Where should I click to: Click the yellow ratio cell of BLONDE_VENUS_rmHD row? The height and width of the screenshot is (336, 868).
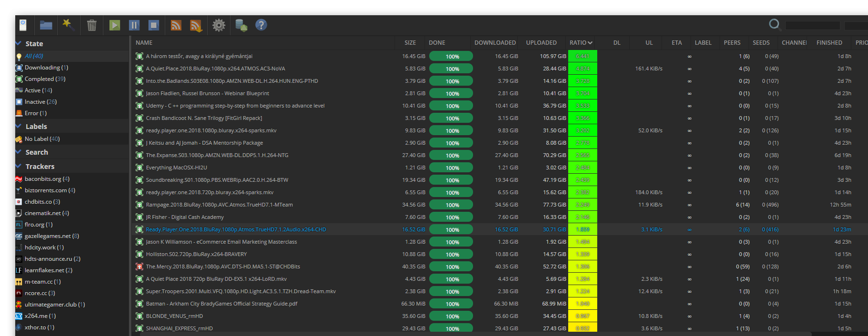coord(582,316)
